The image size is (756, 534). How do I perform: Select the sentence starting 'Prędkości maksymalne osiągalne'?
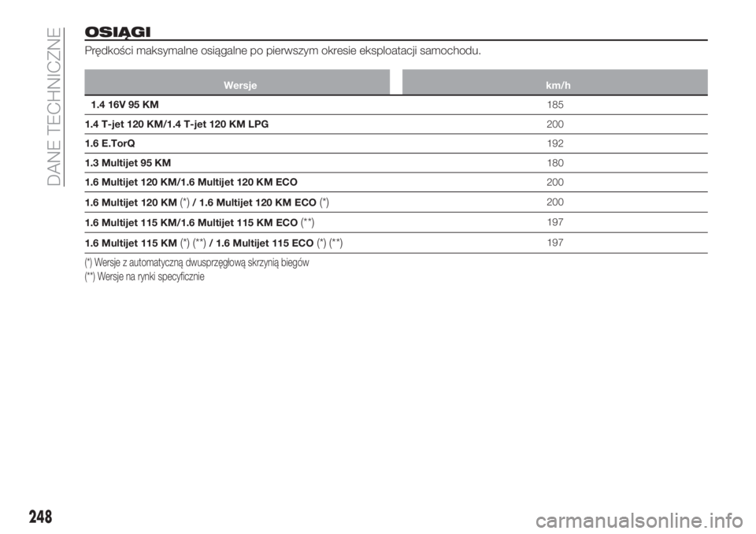coord(283,50)
